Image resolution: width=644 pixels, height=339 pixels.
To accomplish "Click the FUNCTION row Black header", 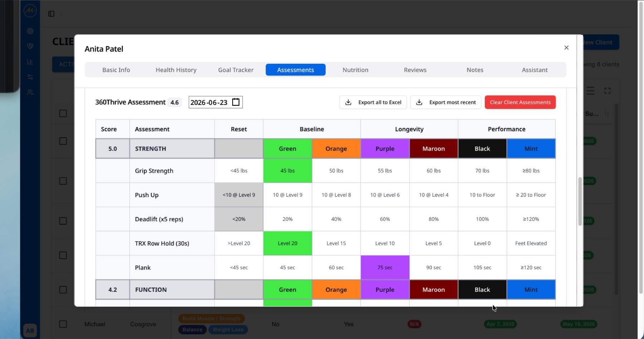I will point(482,290).
